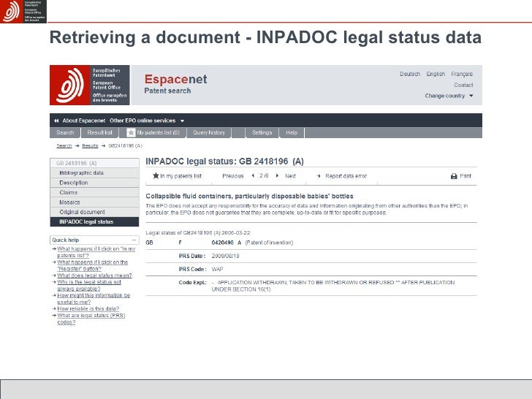This screenshot has width=532, height=399.
Task: Open help: How might this information be useful
Action: click(94, 299)
